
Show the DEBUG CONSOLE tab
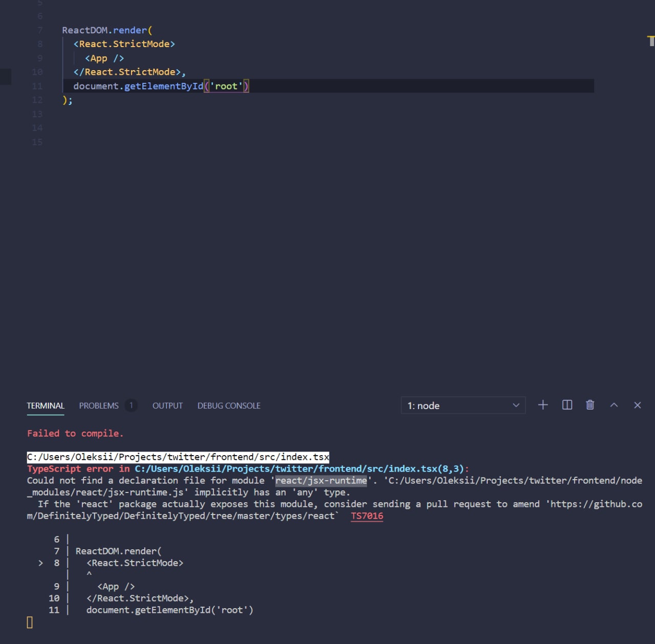(x=229, y=405)
